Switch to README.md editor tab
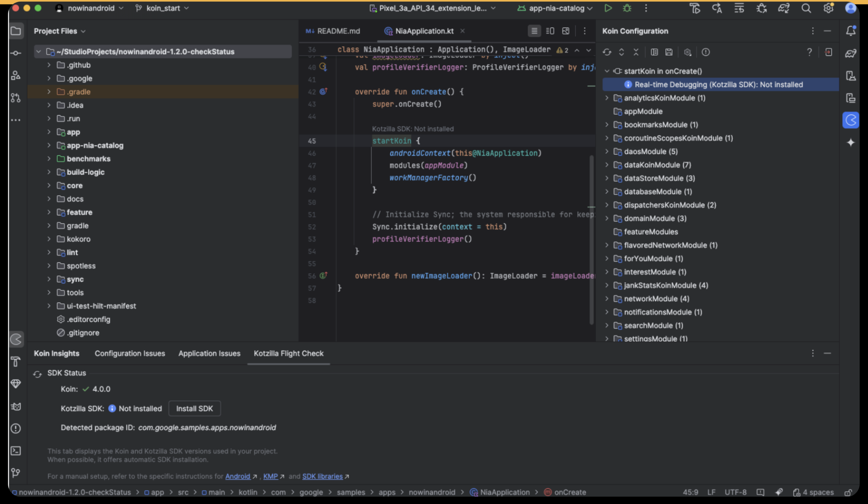Screen dimensions: 868x504 [x=333, y=31]
